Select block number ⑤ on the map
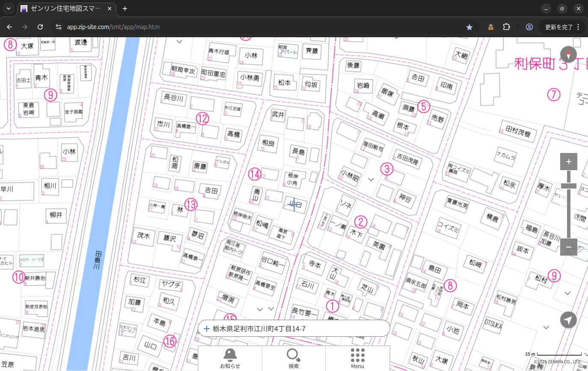Viewport: 588px width, 371px height. click(423, 106)
